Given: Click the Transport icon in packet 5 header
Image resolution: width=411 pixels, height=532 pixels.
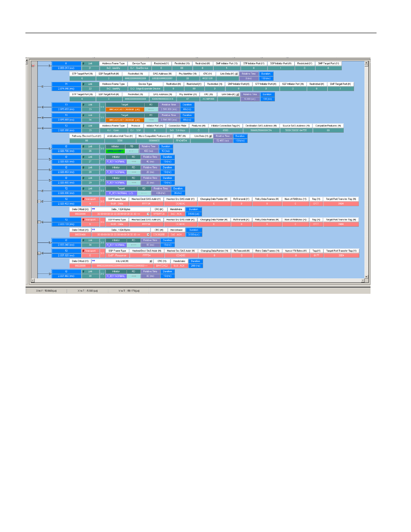Looking at the screenshot, I should (84, 220).
